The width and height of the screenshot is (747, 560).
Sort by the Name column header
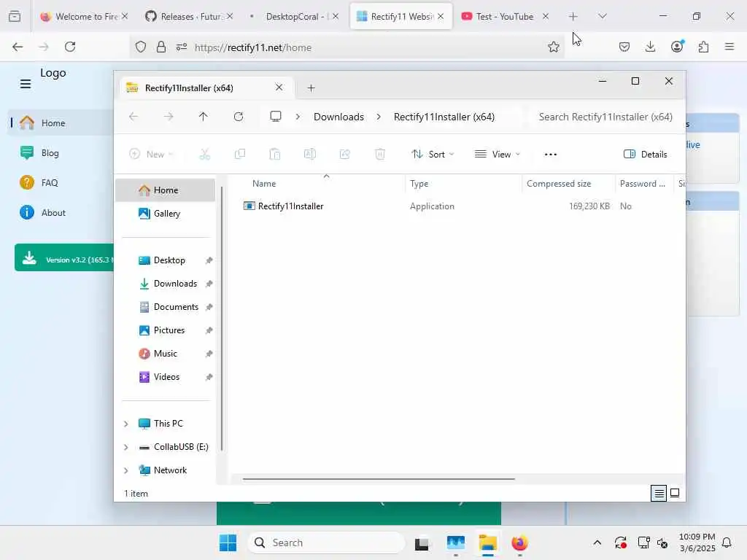click(x=264, y=184)
